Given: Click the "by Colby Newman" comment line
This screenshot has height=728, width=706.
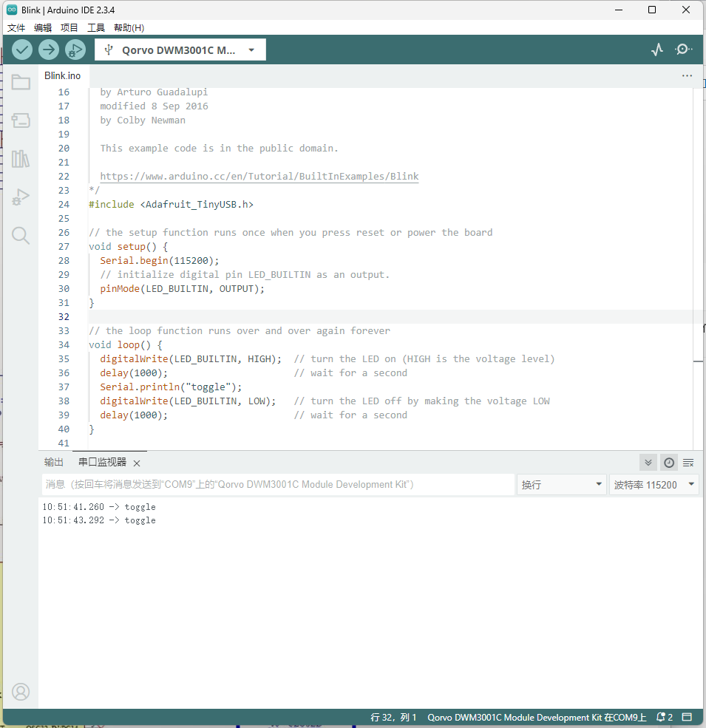Looking at the screenshot, I should (x=143, y=120).
